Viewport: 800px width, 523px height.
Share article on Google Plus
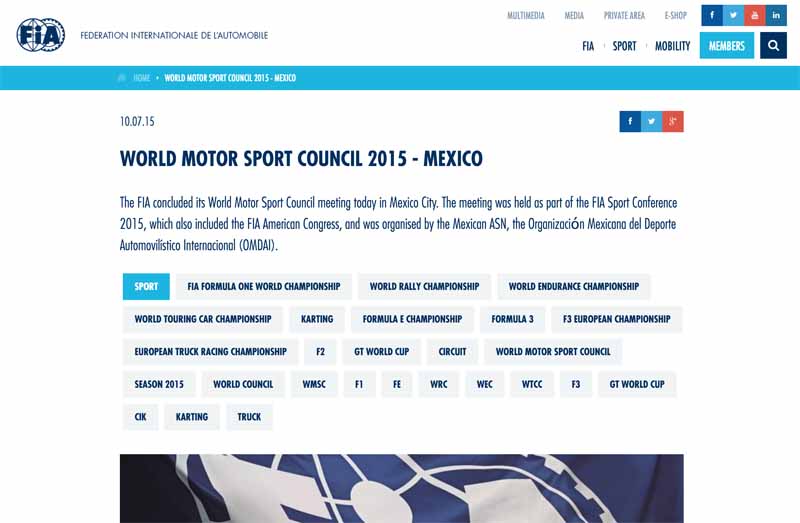click(673, 121)
